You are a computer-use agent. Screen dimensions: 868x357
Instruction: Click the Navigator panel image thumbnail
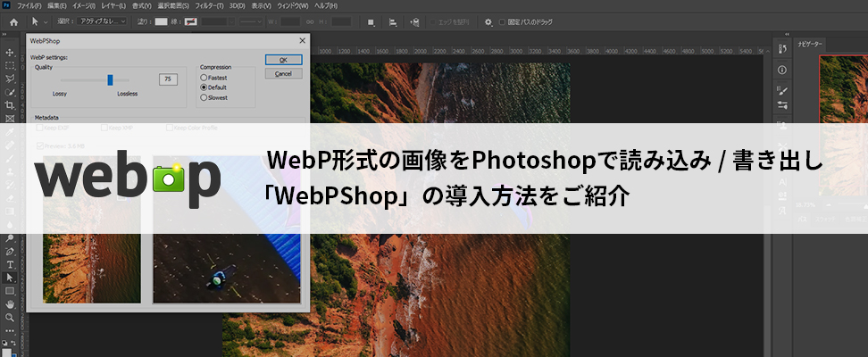pyautogui.click(x=843, y=125)
